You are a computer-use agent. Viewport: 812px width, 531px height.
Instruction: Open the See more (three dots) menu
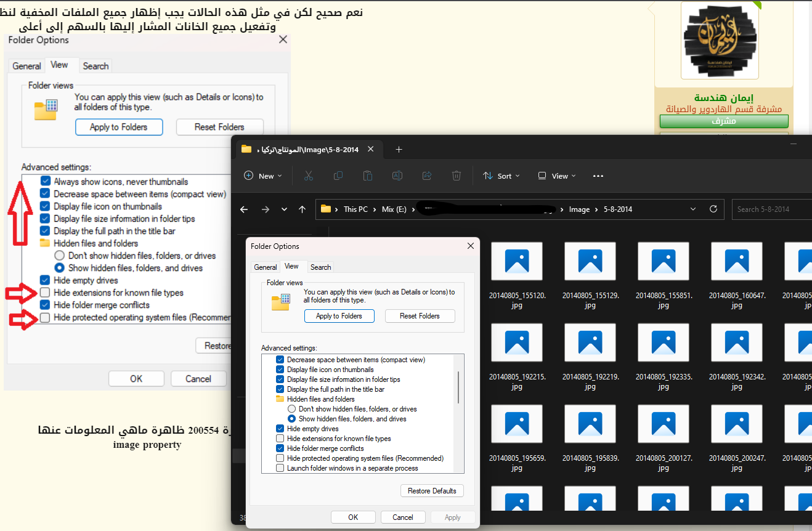click(x=598, y=176)
